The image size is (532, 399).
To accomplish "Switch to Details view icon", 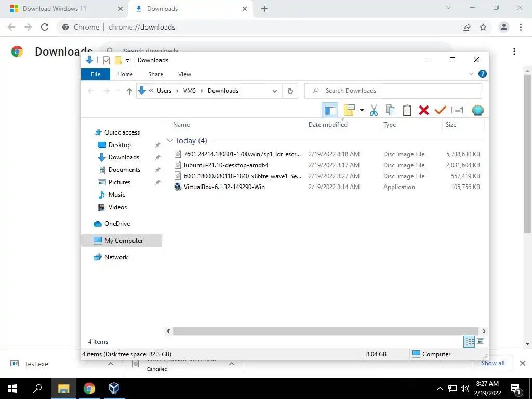I will click(x=469, y=341).
